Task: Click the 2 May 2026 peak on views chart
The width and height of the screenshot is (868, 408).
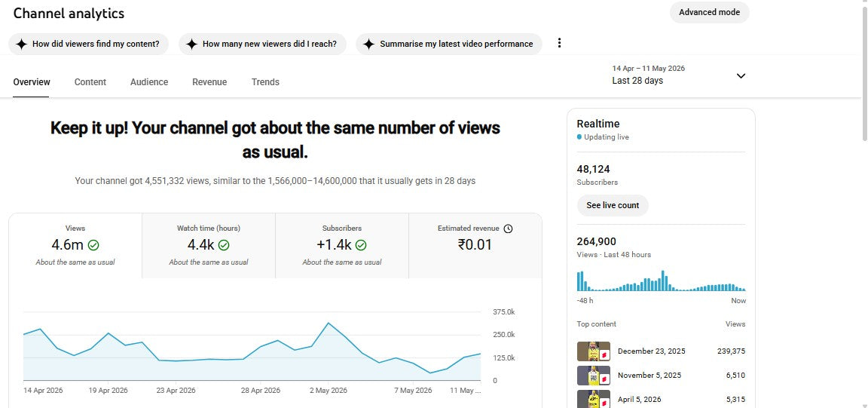Action: click(x=329, y=323)
